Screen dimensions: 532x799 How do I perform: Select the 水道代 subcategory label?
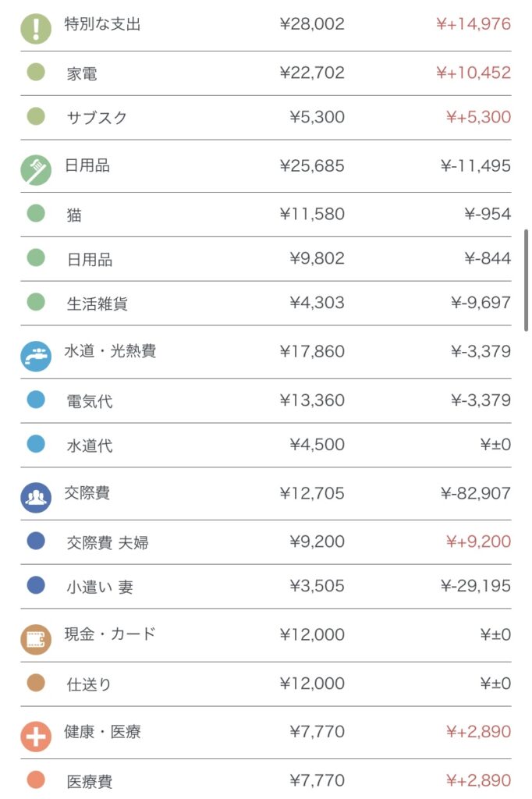pyautogui.click(x=90, y=446)
